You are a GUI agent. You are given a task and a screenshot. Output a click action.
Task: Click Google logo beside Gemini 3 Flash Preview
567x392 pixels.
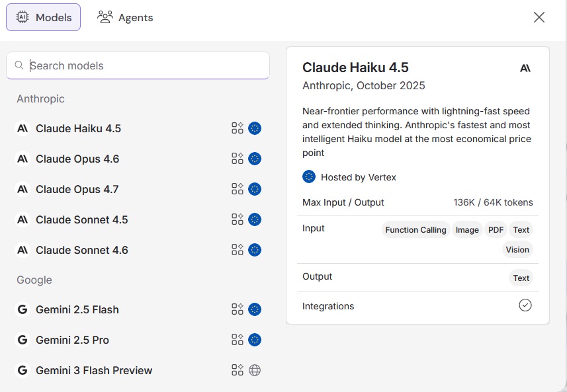22,370
